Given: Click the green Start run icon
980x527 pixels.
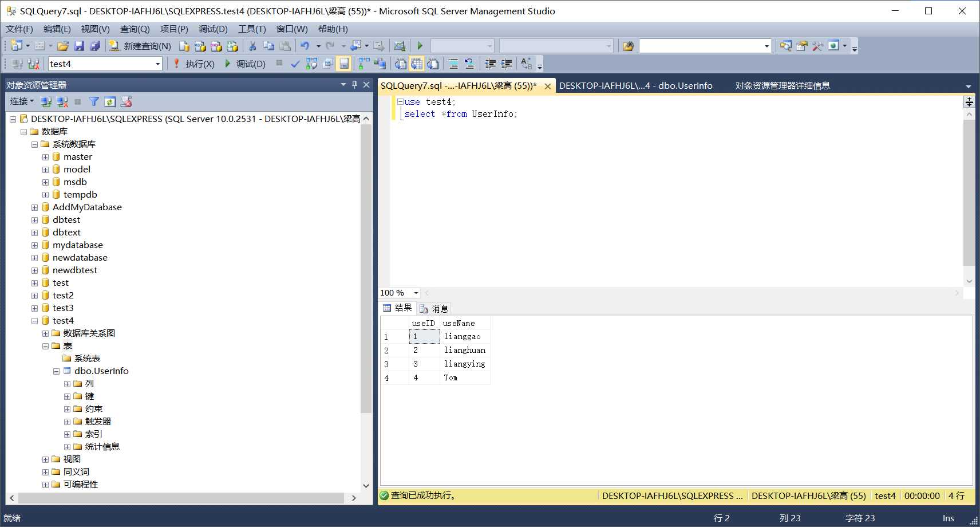Looking at the screenshot, I should coord(420,46).
